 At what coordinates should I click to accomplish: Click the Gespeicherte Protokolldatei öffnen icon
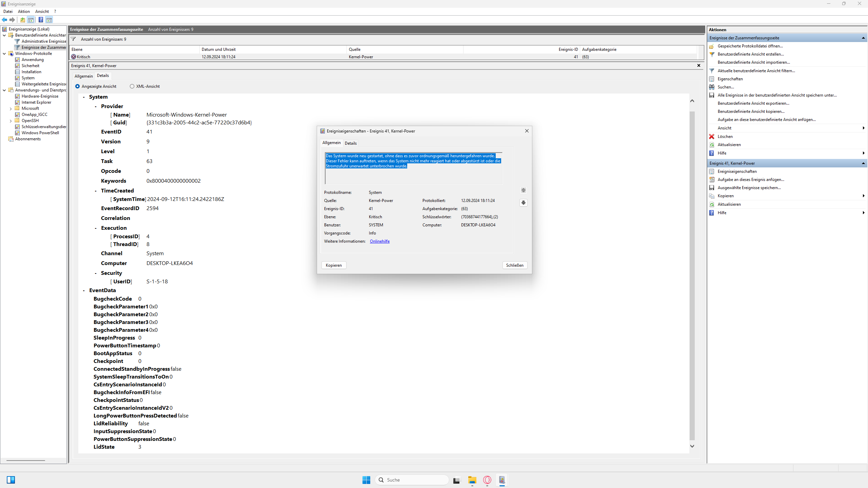pyautogui.click(x=712, y=46)
